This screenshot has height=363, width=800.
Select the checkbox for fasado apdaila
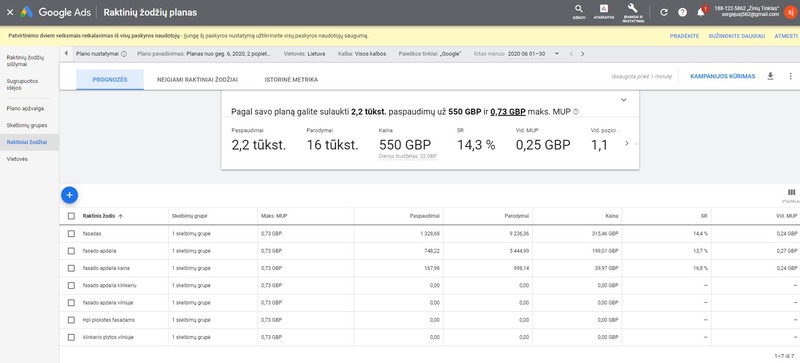[x=71, y=251]
